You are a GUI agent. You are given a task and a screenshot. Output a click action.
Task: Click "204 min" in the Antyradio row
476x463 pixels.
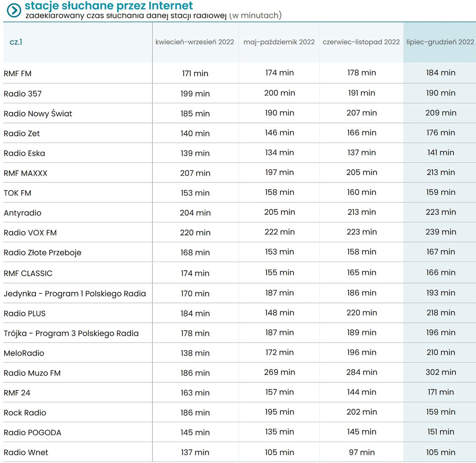pyautogui.click(x=195, y=213)
